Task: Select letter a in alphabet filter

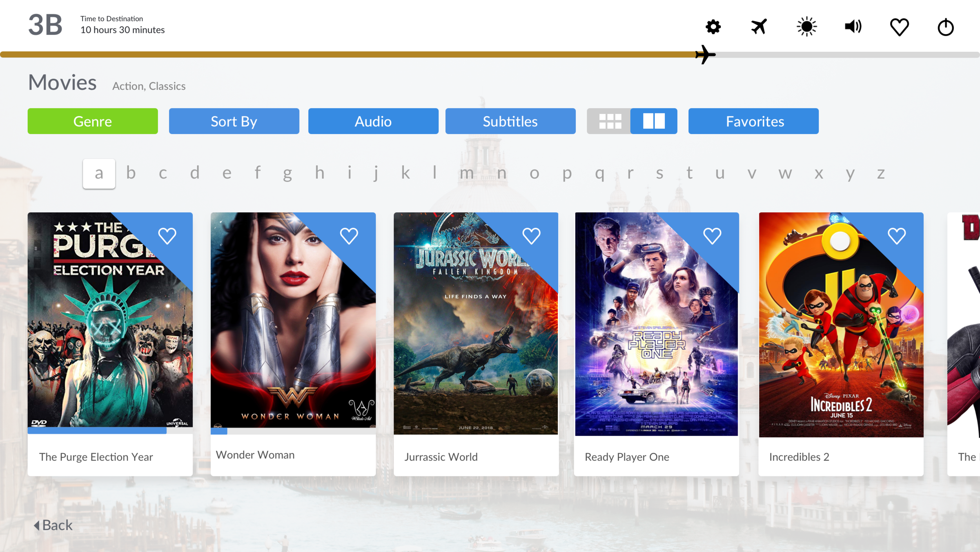Action: [99, 173]
